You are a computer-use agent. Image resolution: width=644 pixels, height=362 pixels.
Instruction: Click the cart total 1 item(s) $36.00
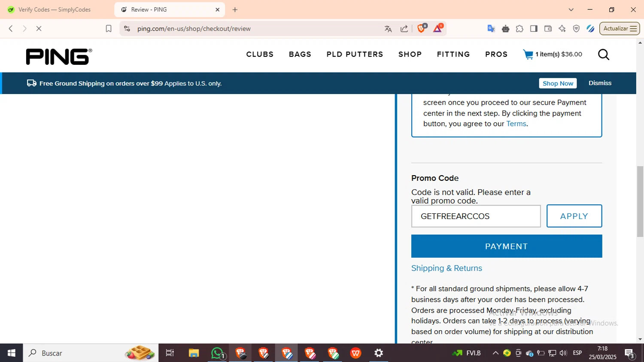coord(559,54)
